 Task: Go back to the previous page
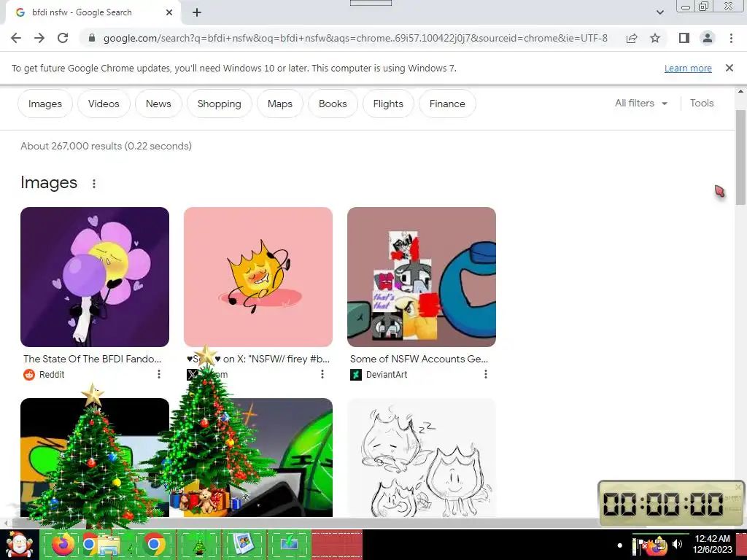coord(16,38)
